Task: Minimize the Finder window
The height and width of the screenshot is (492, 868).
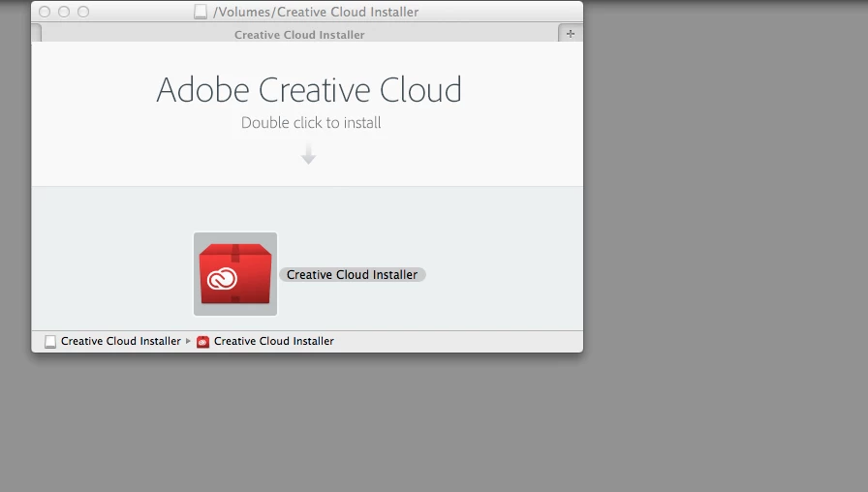Action: 64,12
